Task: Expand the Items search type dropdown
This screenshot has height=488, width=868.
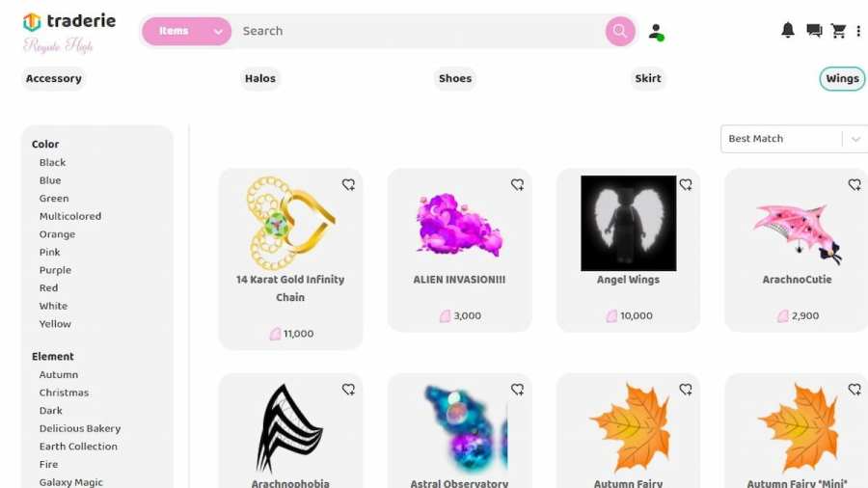Action: [x=186, y=31]
